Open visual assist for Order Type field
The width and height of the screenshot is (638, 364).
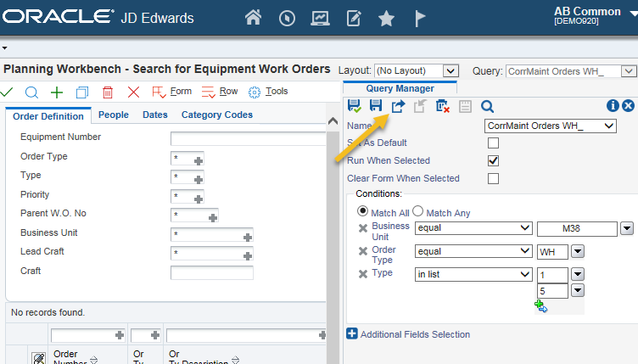[199, 161]
